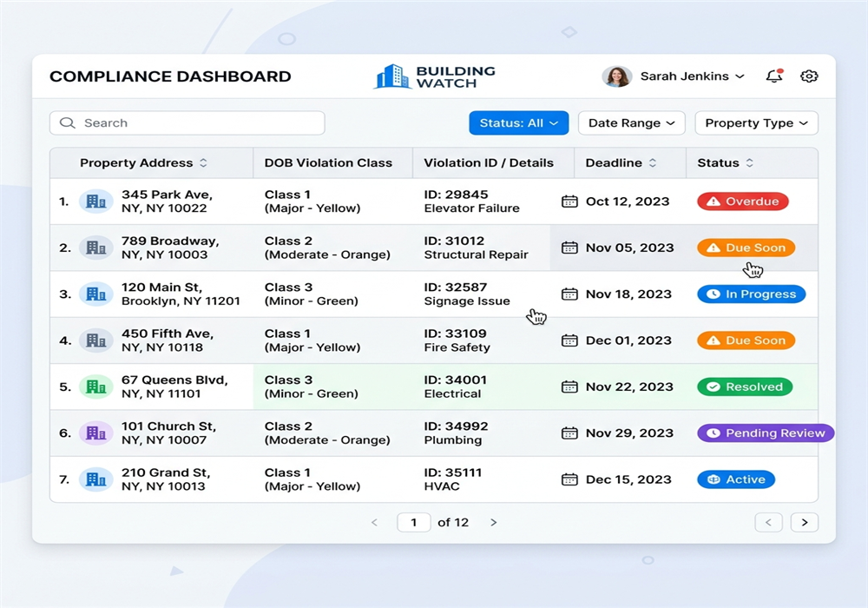This screenshot has width=868, height=608.
Task: Click purple building icon for 101 Church St
Action: [x=95, y=433]
